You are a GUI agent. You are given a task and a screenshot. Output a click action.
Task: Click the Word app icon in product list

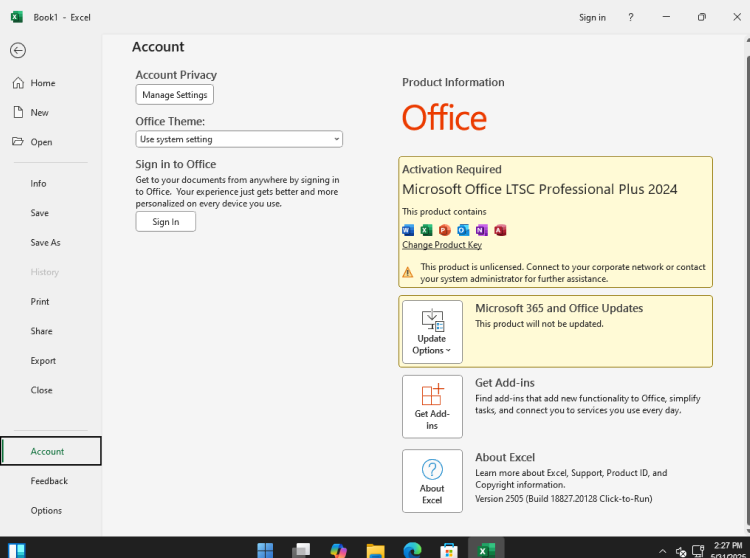coord(408,230)
